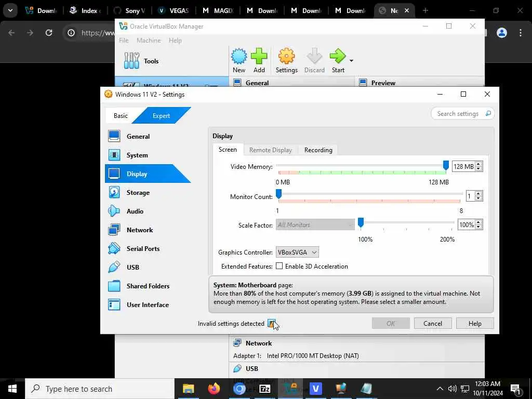This screenshot has height=399, width=532.
Task: Open Graphics Controller dropdown
Action: (x=297, y=252)
